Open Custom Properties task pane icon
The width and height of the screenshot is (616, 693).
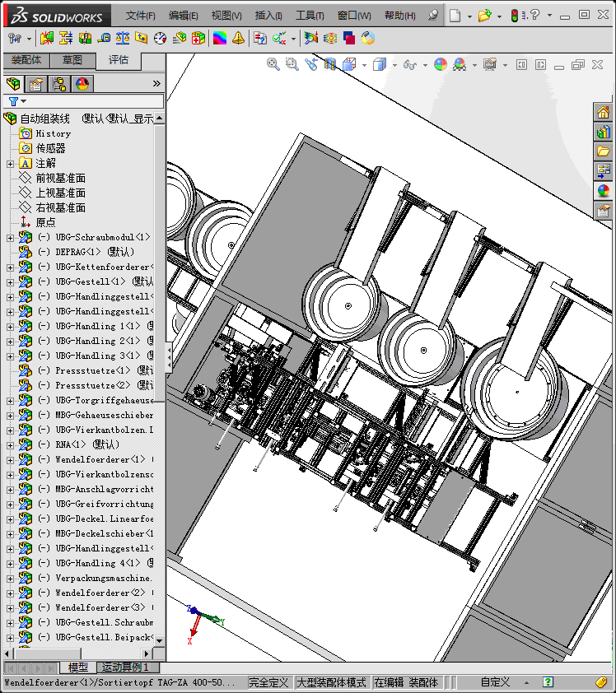tap(603, 211)
